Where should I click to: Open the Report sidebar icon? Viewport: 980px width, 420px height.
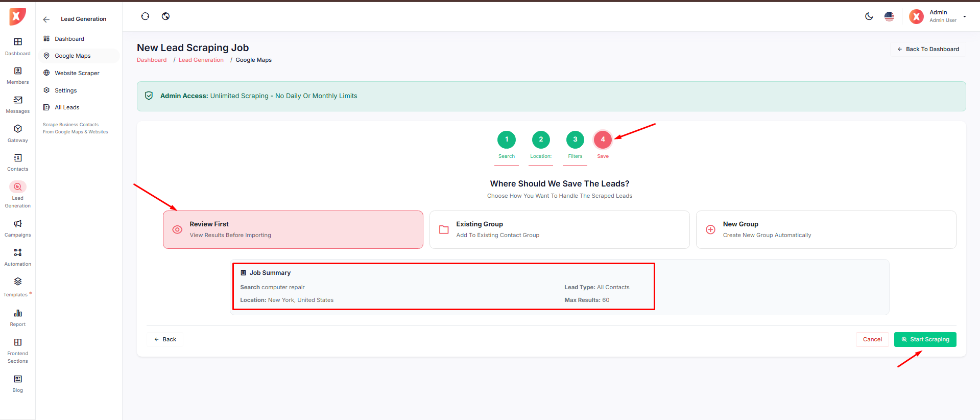click(18, 317)
